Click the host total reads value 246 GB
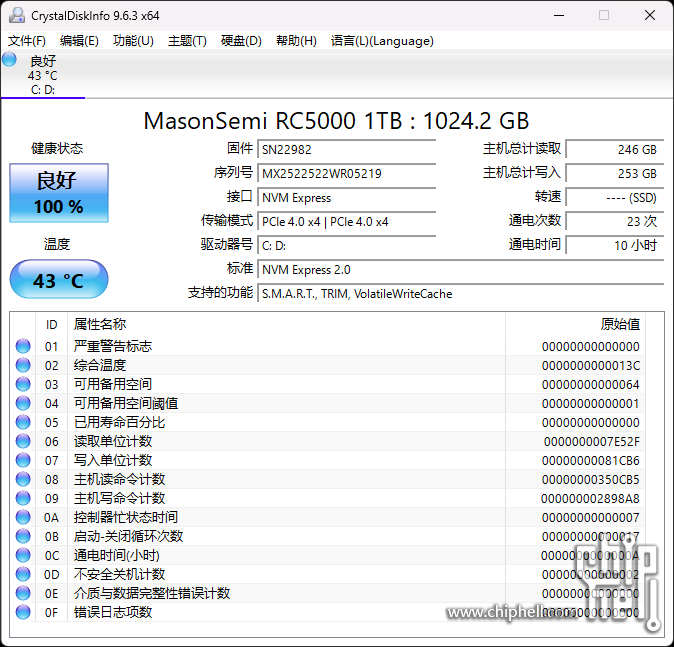Screen dimensions: 674x647 tap(615, 150)
